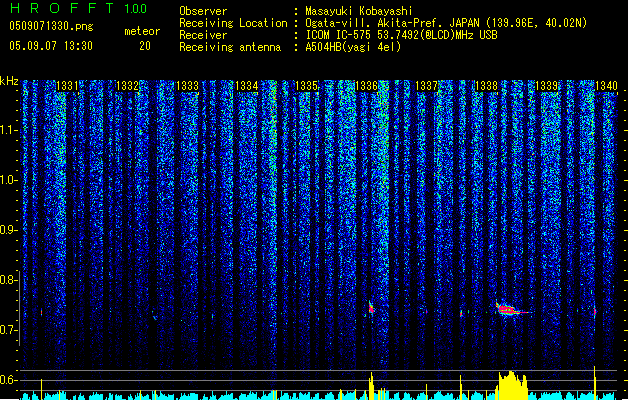The width and height of the screenshot is (629, 400).
Task: Click the 'Receiver' field label
Action: [x=203, y=35]
